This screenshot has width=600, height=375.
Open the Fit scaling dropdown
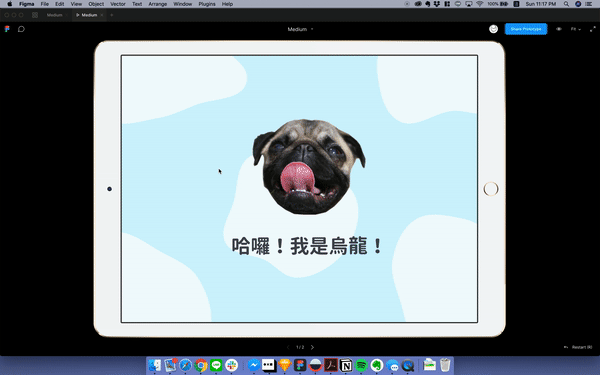click(576, 29)
